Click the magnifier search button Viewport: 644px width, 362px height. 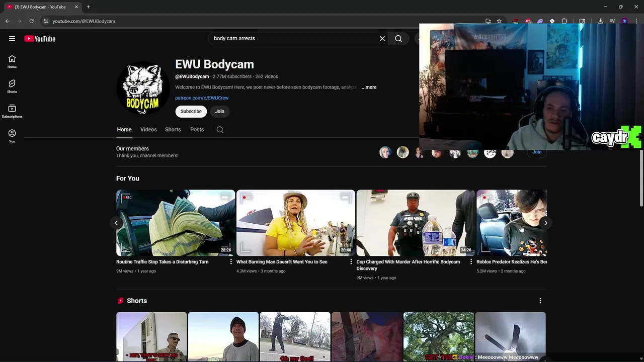click(398, 38)
